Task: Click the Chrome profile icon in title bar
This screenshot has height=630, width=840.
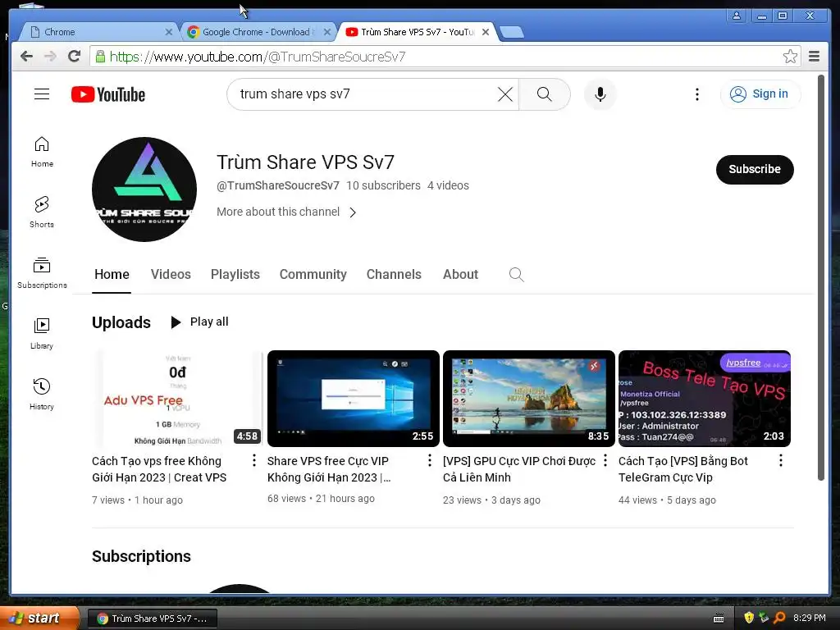Action: tap(737, 16)
